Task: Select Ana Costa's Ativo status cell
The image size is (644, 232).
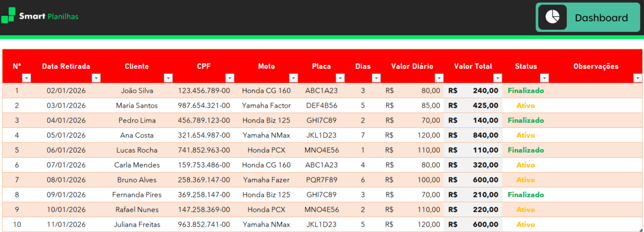Action: [526, 135]
